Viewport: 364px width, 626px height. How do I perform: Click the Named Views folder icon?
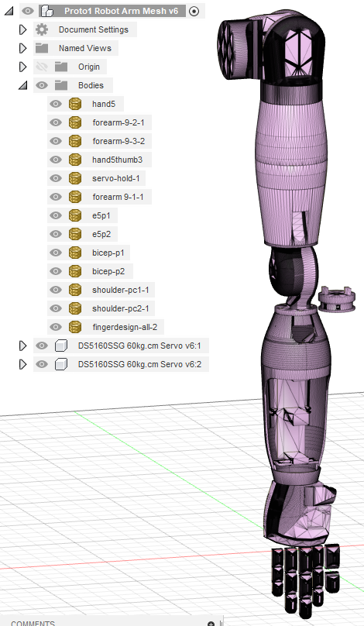tap(42, 48)
